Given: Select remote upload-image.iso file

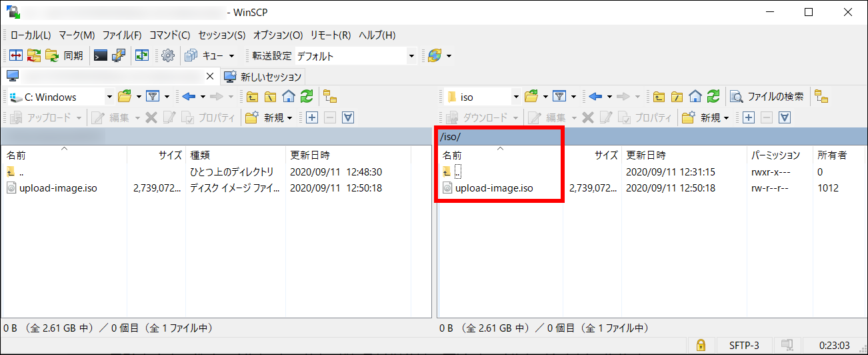Looking at the screenshot, I should 493,188.
